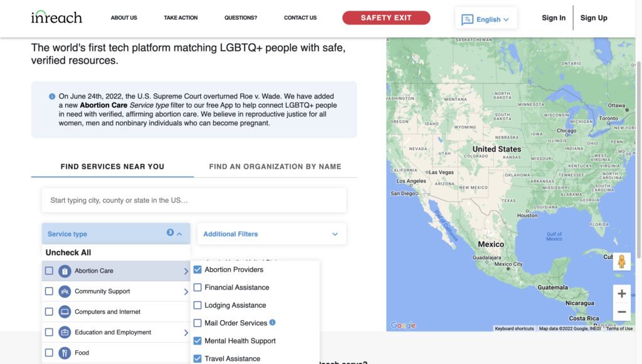Image resolution: width=642 pixels, height=364 pixels.
Task: Expand the Education and Employment submenu arrow
Action: tap(186, 333)
